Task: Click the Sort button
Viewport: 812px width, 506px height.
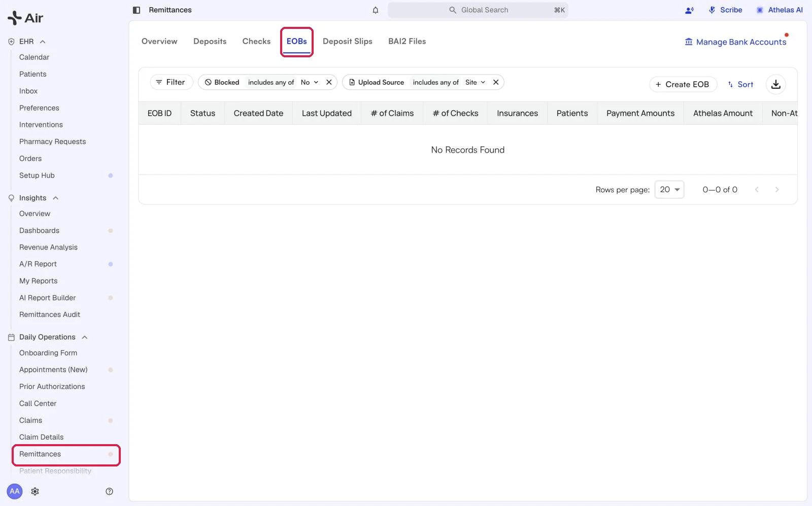Action: [741, 84]
